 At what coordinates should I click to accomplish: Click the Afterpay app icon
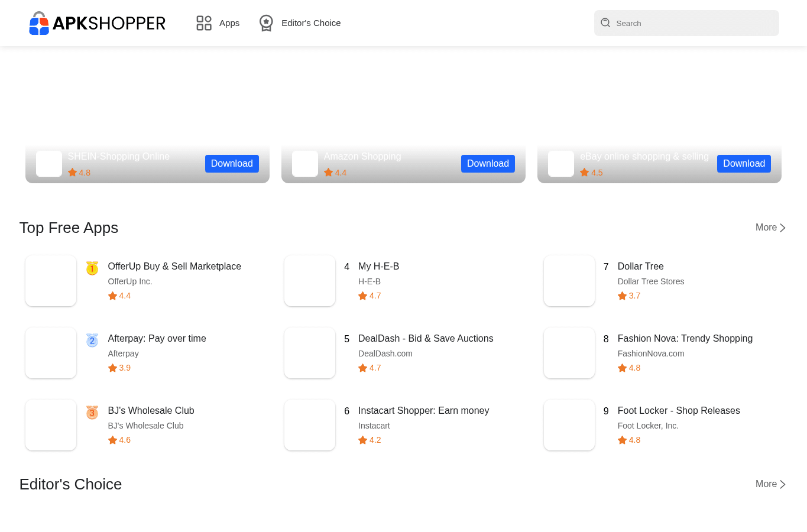pos(51,353)
